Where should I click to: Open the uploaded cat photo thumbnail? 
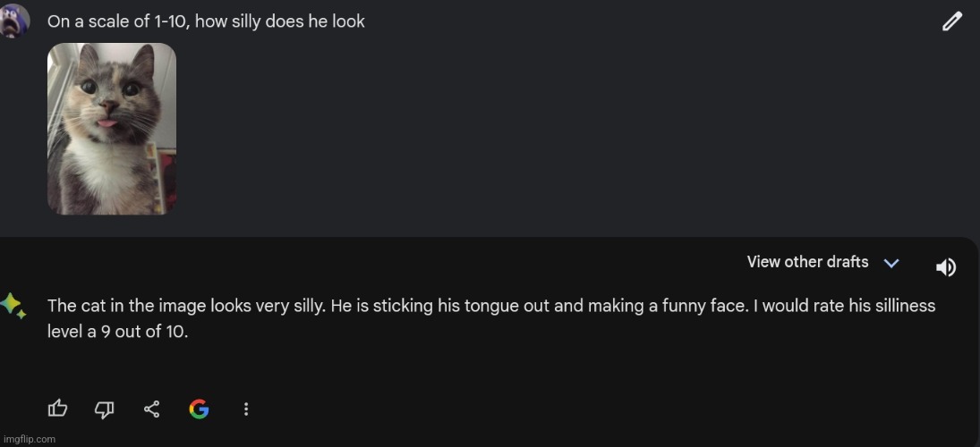(112, 129)
